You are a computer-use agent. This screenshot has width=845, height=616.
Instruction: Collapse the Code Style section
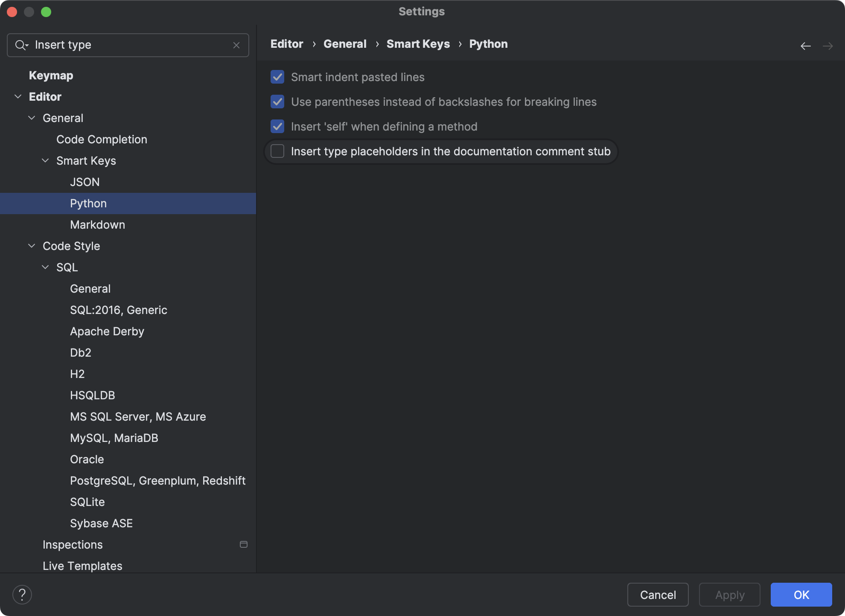click(x=31, y=246)
